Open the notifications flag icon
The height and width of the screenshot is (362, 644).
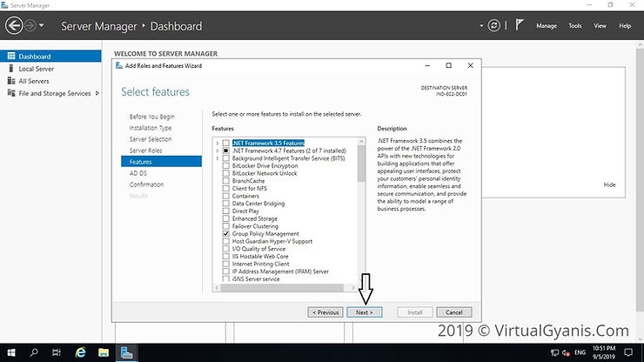click(520, 26)
